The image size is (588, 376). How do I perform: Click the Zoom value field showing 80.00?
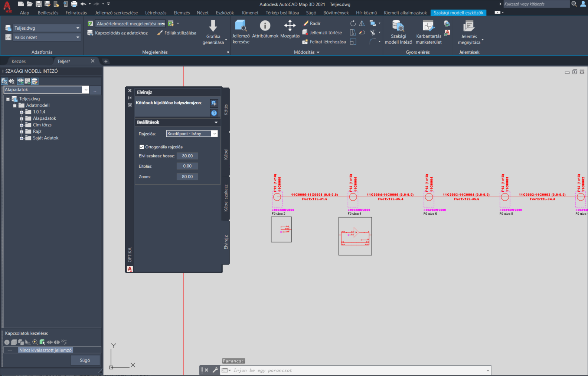coord(187,177)
